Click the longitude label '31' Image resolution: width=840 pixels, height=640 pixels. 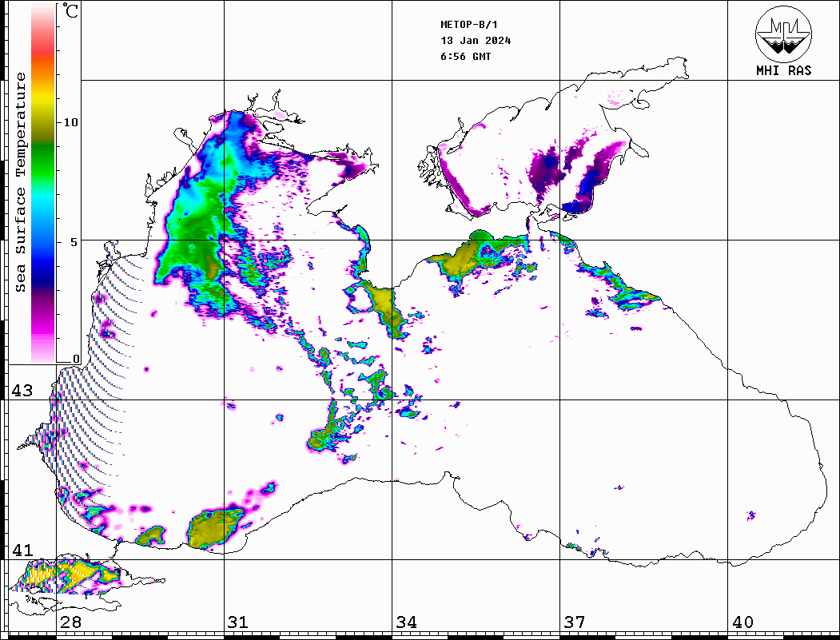click(x=238, y=622)
